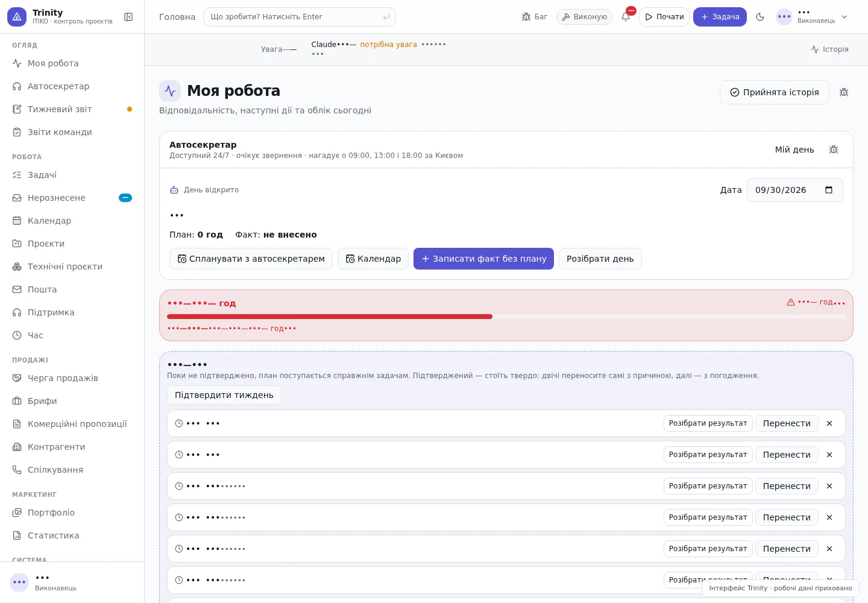Open Пошта in the sidebar

tap(72, 289)
